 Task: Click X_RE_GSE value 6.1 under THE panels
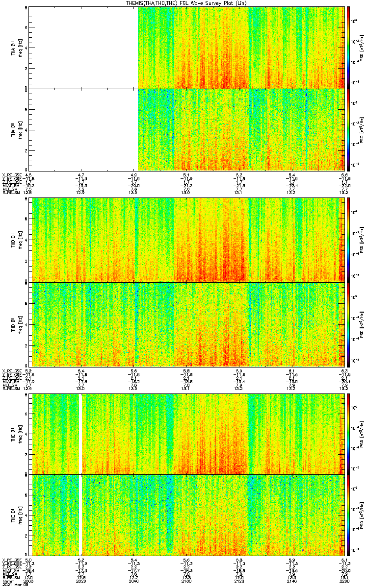pyautogui.click(x=344, y=559)
